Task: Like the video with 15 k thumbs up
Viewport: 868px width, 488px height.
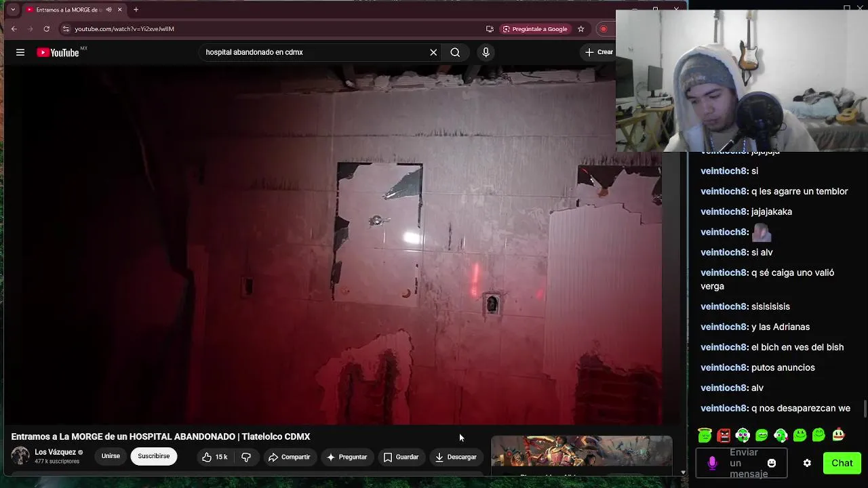Action: click(214, 457)
